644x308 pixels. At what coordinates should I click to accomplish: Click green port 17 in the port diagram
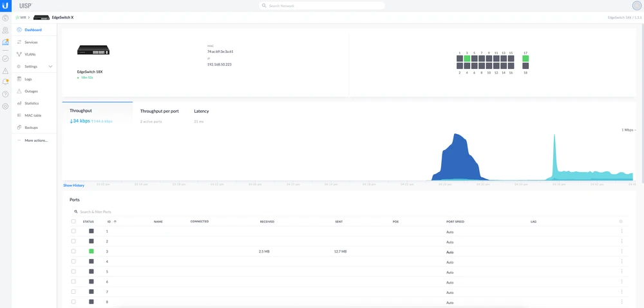pyautogui.click(x=526, y=59)
